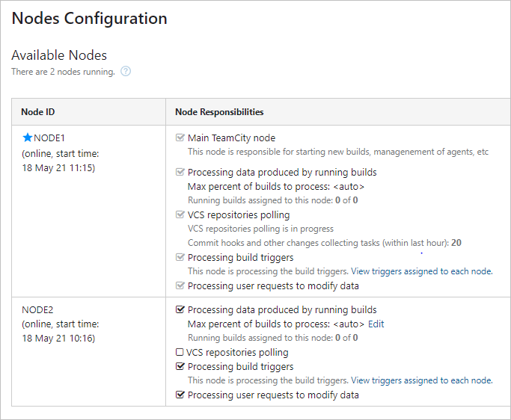Viewport: 511px width, 420px height.
Task: Uncheck NODE2 processing user requests to modify data
Action: [x=180, y=395]
